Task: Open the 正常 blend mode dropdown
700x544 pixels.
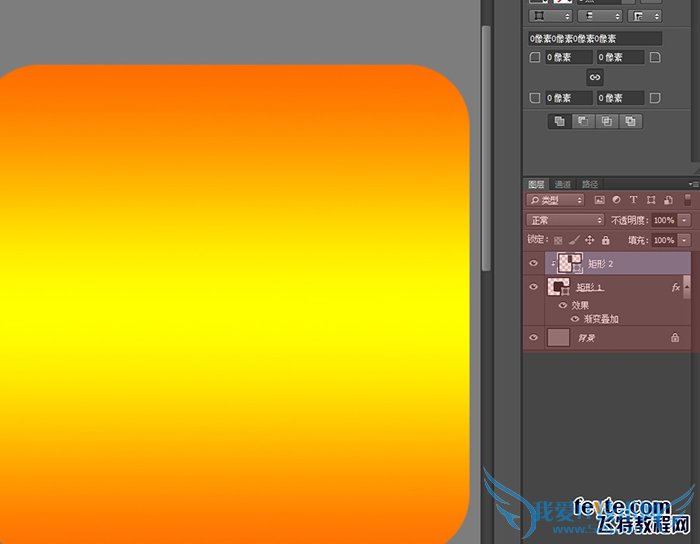Action: pyautogui.click(x=565, y=220)
